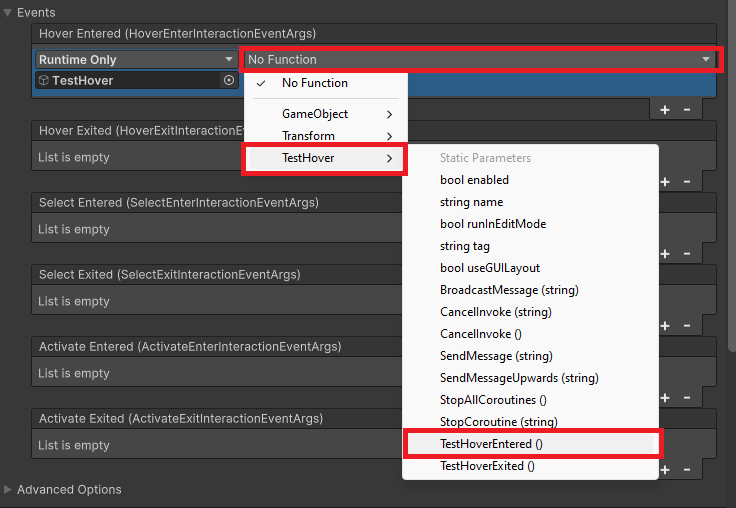Open the Runtime Only dropdown
The height and width of the screenshot is (508, 736).
[136, 60]
